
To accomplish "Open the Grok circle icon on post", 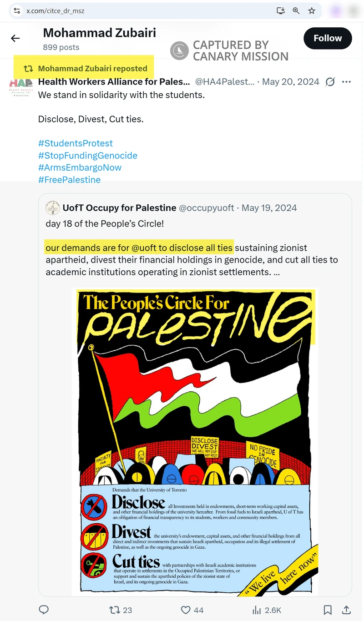I will point(330,82).
